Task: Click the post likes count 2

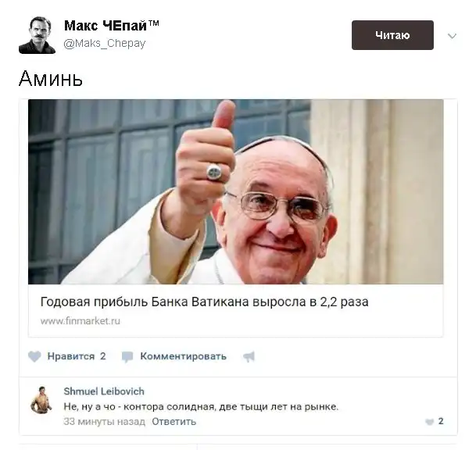Action: click(103, 356)
